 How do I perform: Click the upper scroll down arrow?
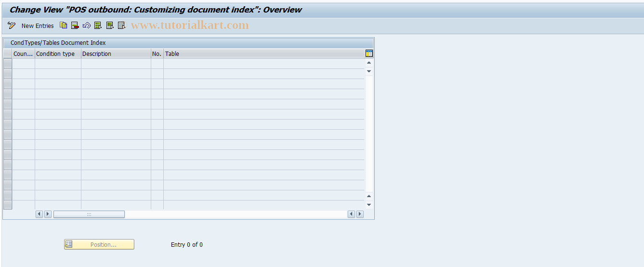coord(369,71)
